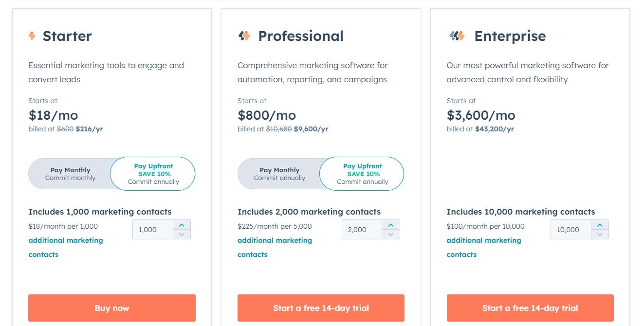The height and width of the screenshot is (326, 644).
Task: Click the Buy now button for Starter
Action: [x=112, y=308]
